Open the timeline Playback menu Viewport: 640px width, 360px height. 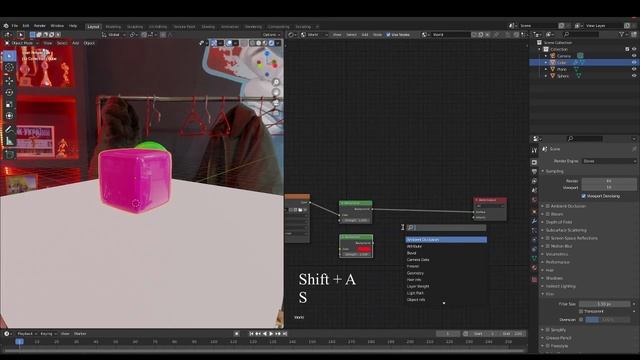coord(27,334)
